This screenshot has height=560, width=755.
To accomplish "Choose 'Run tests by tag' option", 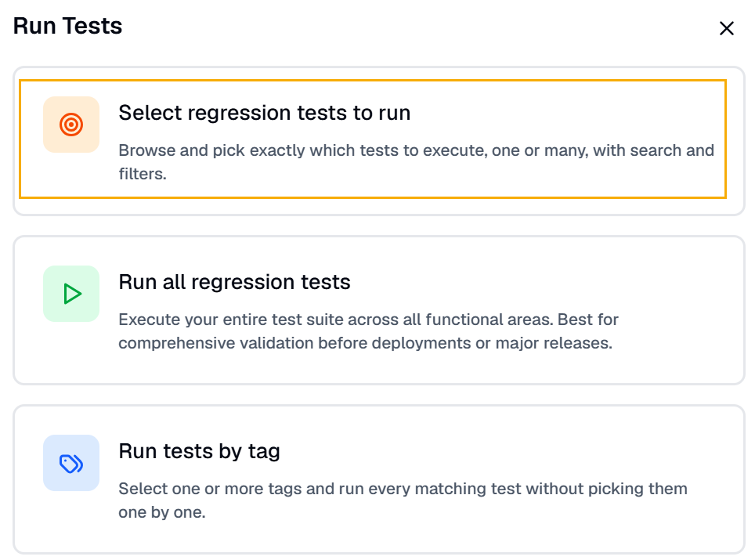I will [379, 479].
